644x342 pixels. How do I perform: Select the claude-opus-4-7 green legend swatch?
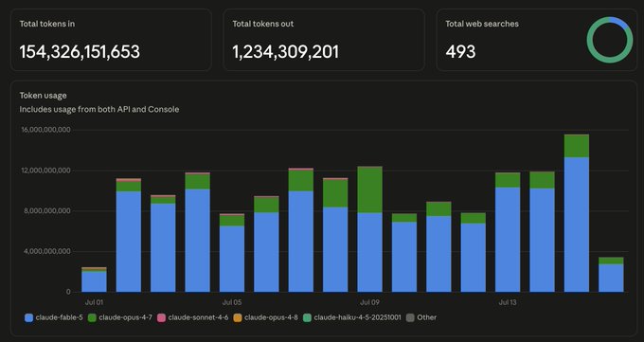(x=92, y=317)
